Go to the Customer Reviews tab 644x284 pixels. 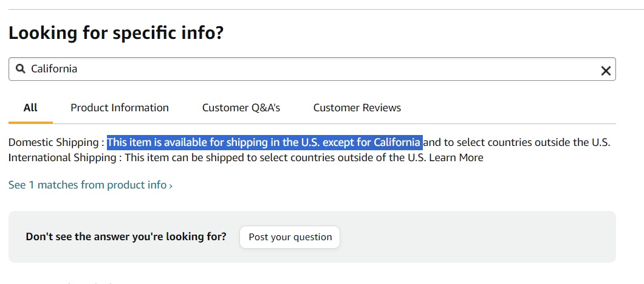tap(357, 108)
